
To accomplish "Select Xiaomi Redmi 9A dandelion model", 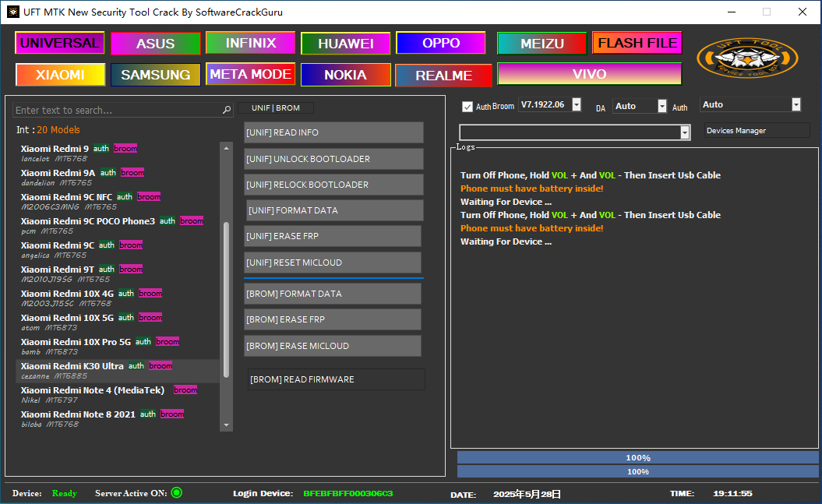I will [118, 178].
